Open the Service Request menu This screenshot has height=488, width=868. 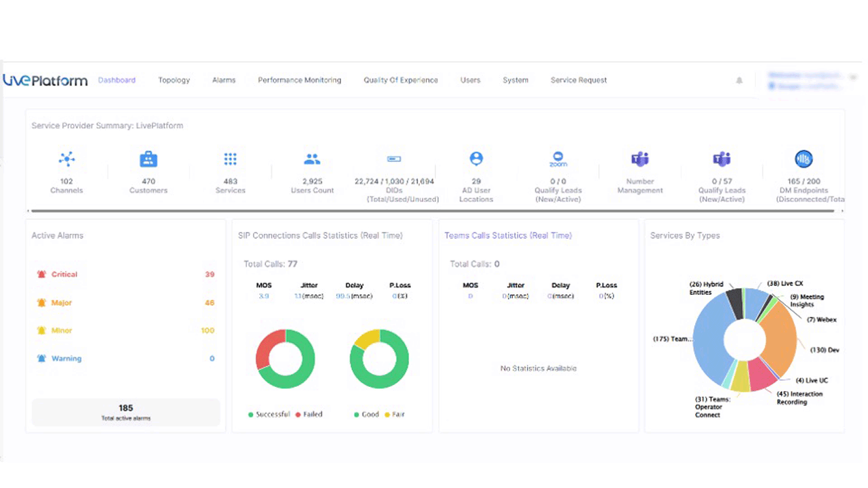[x=578, y=80]
